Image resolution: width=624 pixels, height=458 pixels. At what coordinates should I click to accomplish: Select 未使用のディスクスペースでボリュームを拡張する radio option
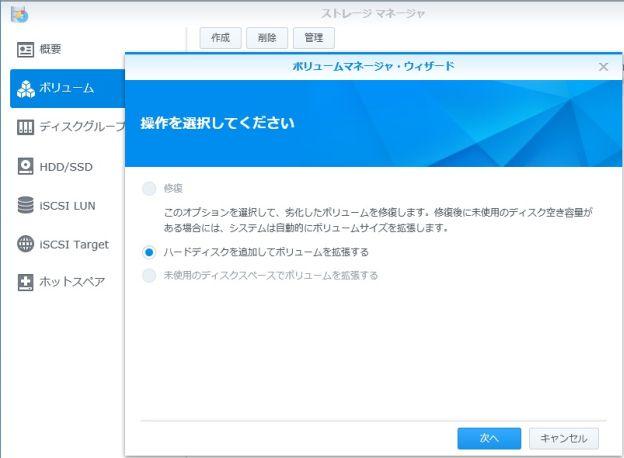point(149,275)
